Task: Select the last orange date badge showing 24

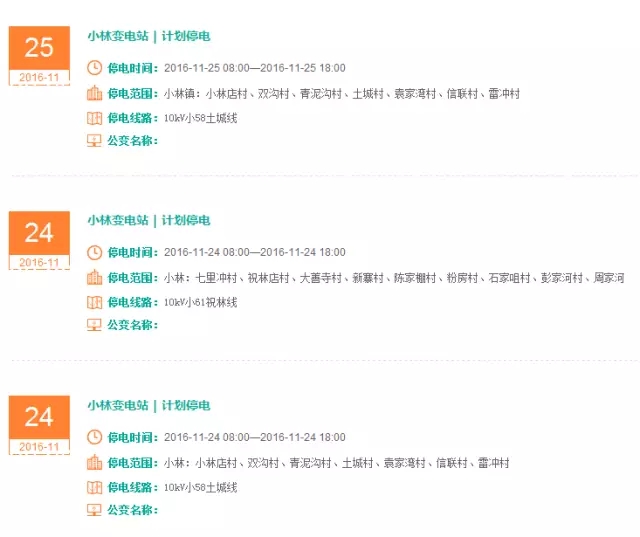Action: (x=39, y=425)
